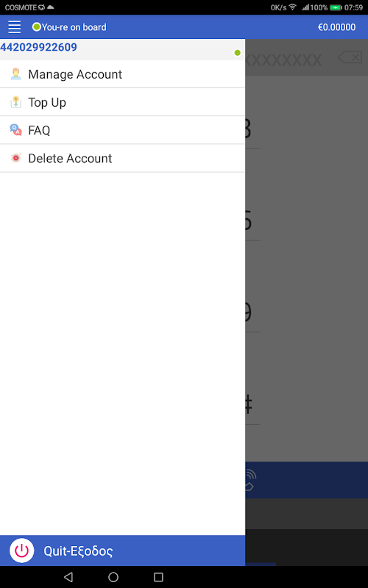The width and height of the screenshot is (368, 588).
Task: Tap the Quit-Εξοδος label
Action: (78, 551)
